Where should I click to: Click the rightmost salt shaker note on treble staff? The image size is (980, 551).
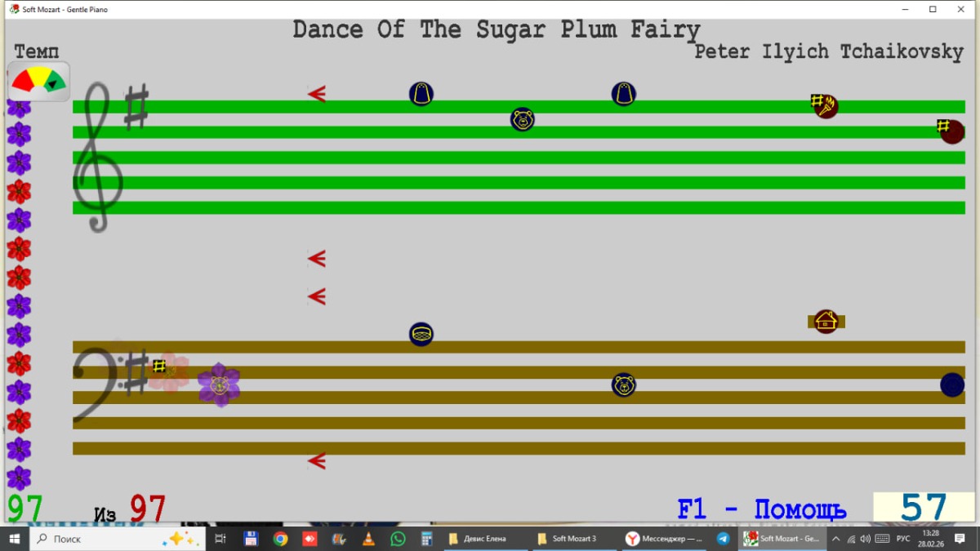pos(624,94)
